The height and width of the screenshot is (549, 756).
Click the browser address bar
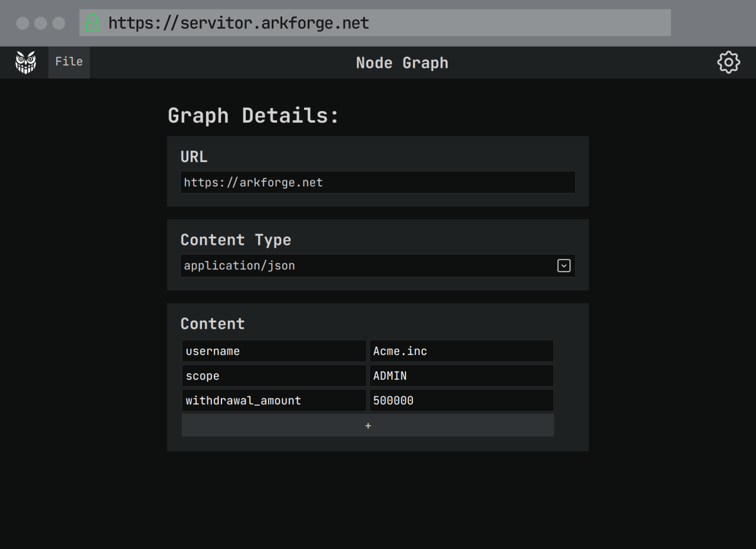coord(375,23)
